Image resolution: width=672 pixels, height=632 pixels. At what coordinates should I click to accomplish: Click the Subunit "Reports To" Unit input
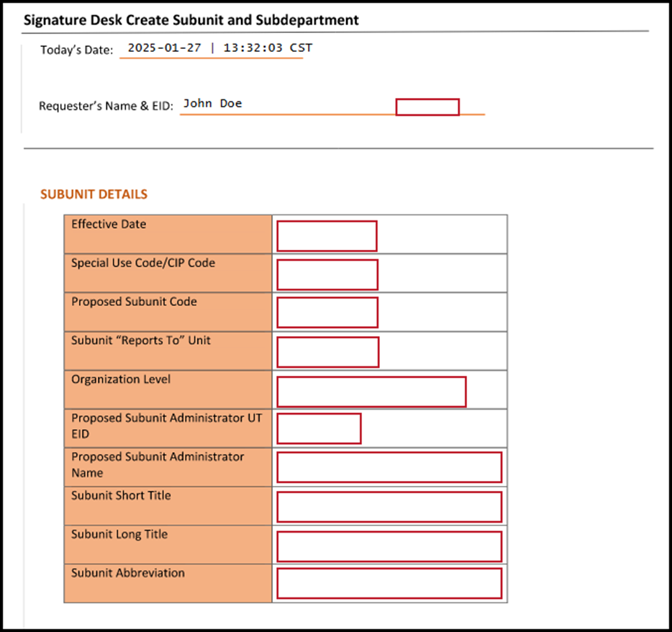[328, 351]
